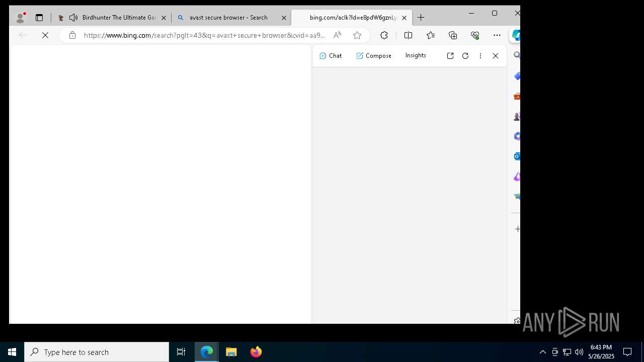Focus the bing.com address bar
Image resolution: width=644 pixels, height=362 pixels.
click(204, 35)
